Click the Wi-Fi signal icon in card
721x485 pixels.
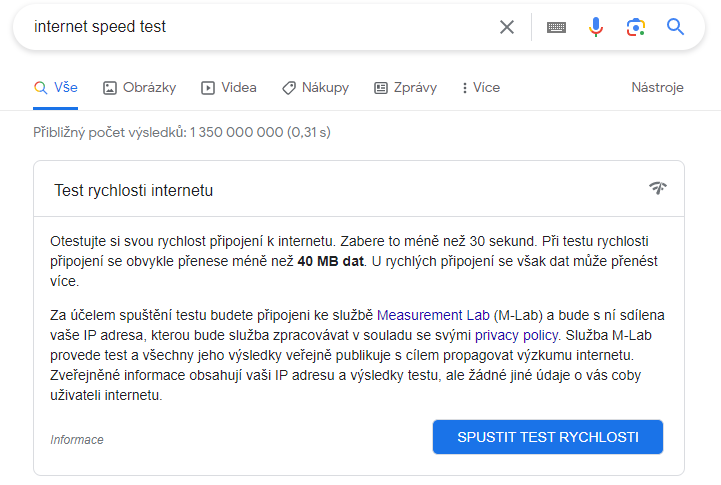pyautogui.click(x=657, y=188)
